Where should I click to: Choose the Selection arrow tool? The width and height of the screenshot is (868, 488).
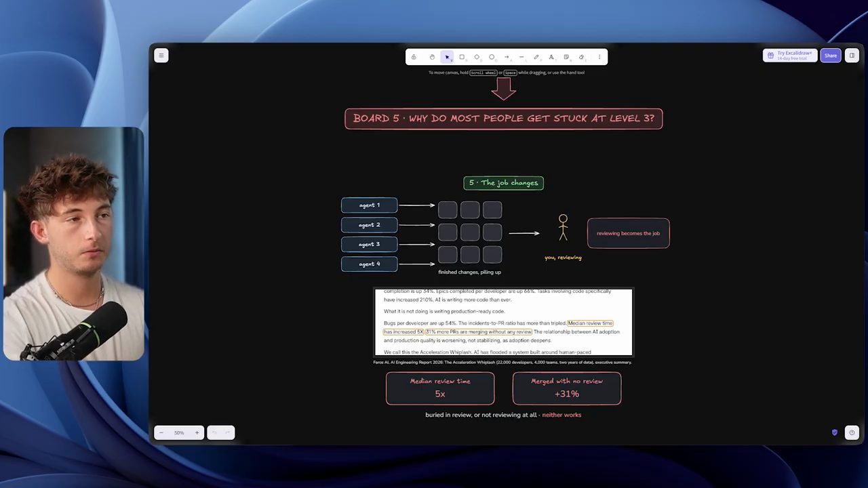[x=447, y=57]
